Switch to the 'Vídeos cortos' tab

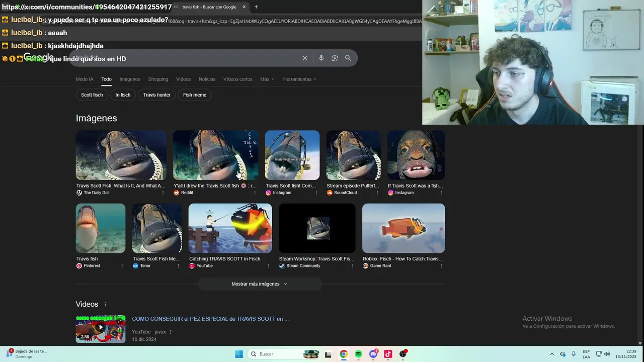[238, 79]
